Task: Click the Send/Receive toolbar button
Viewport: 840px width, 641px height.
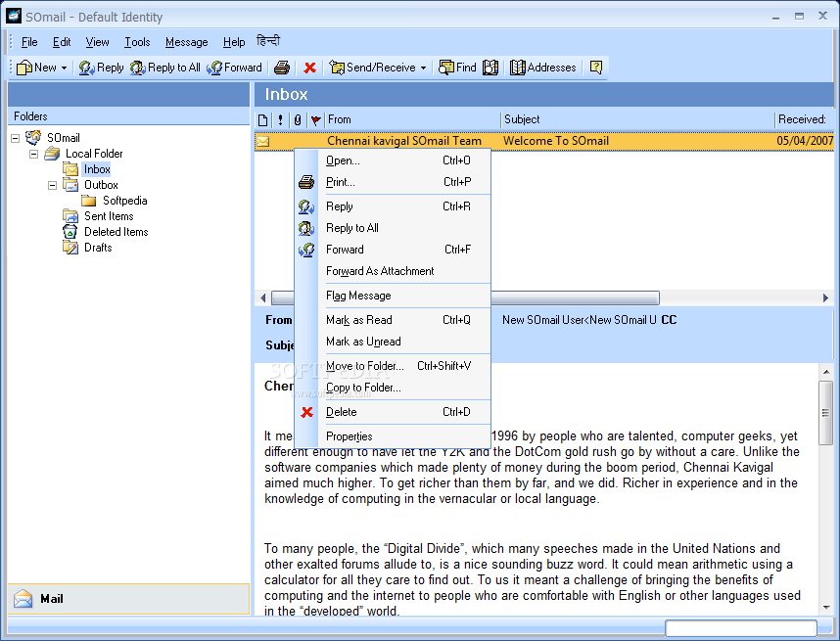Action: 373,68
